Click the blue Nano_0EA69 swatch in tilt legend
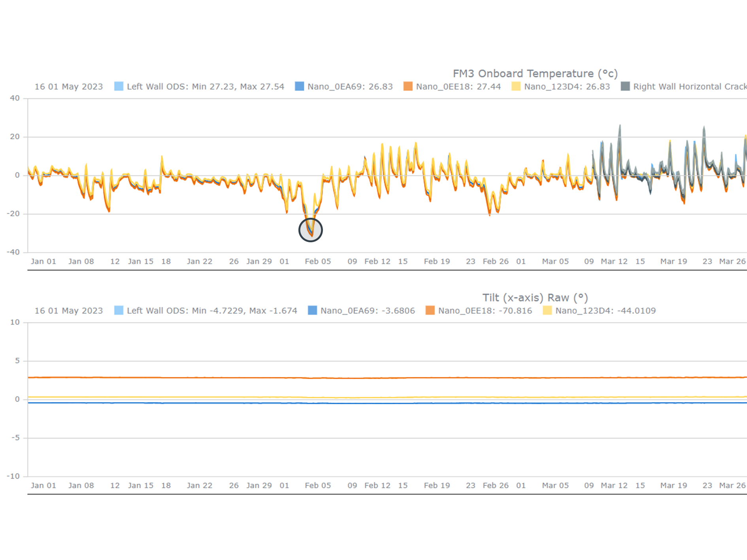Screen dimensions: 747x560 [x=312, y=311]
